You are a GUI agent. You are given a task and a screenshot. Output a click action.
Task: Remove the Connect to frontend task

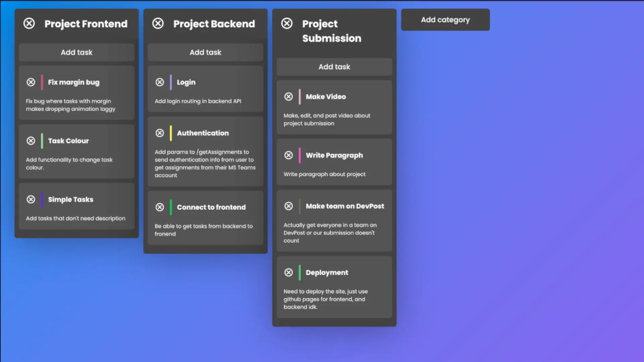[160, 207]
